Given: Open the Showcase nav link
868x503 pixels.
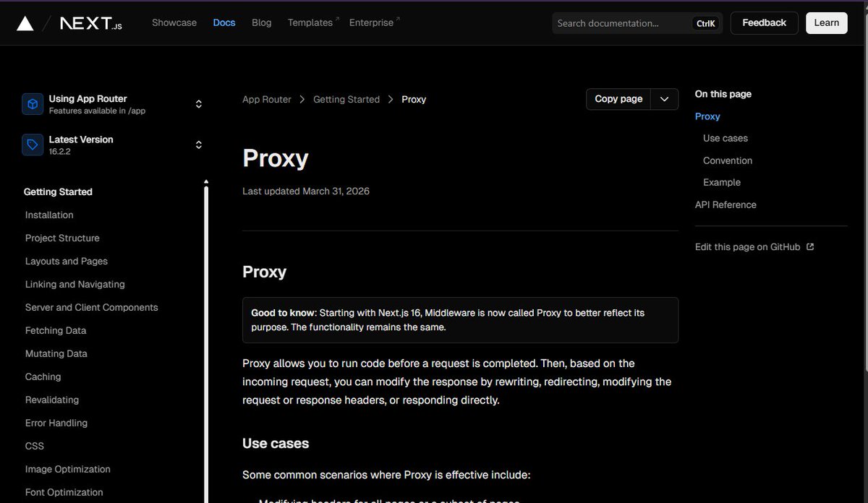Looking at the screenshot, I should click(174, 22).
